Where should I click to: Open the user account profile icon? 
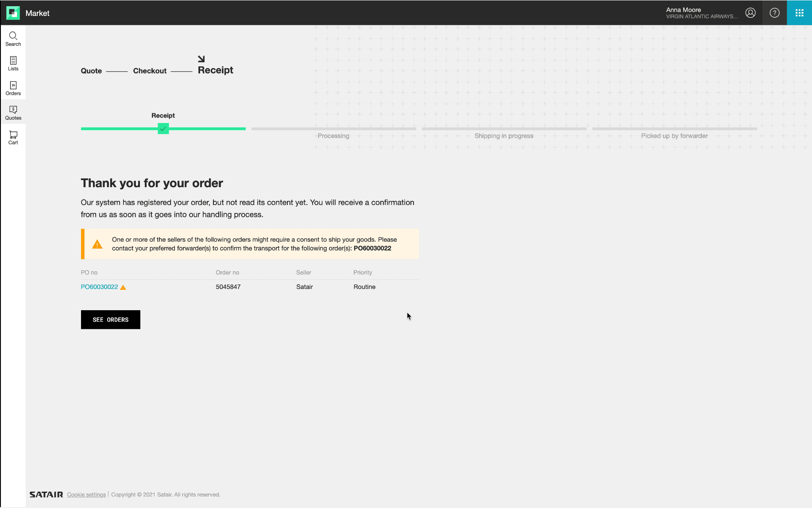[750, 13]
